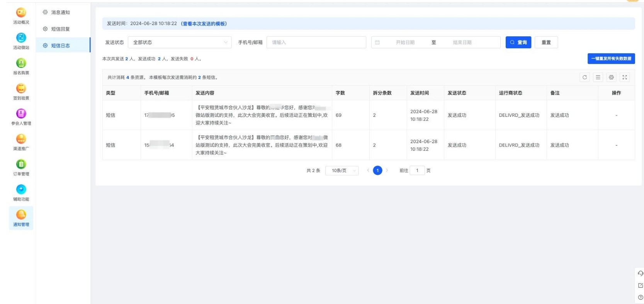Open the 开始日期 date picker
The height and width of the screenshot is (304, 644).
[x=404, y=42]
